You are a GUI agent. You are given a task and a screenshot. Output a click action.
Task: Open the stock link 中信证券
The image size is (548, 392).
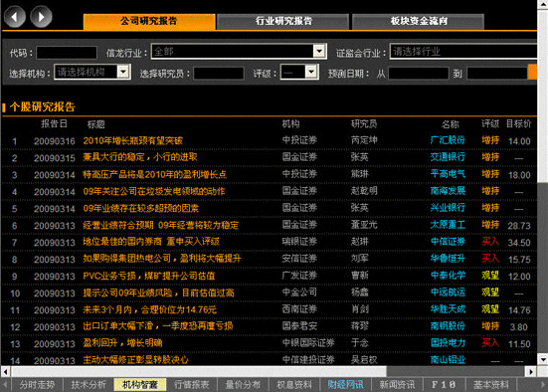(x=448, y=242)
